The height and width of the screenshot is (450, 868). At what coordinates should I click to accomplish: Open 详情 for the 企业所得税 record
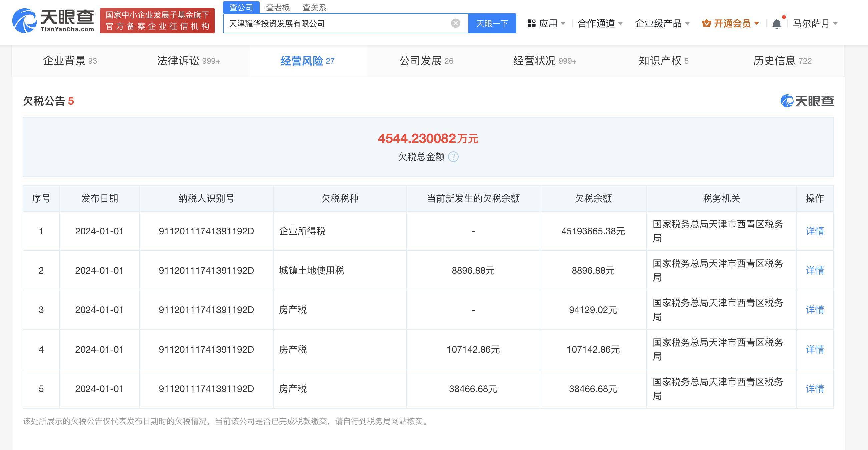point(814,231)
